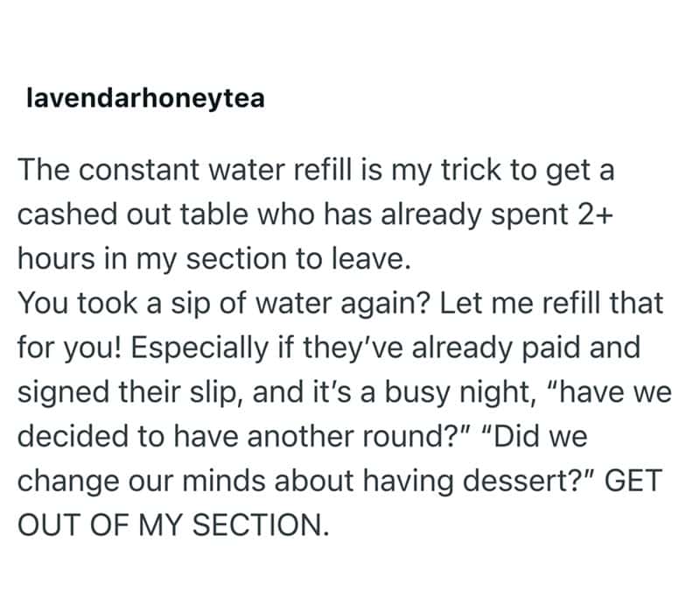Screen dimensions: 700x591
Task: Open the lavendarhoneytea user profile
Action: (146, 99)
